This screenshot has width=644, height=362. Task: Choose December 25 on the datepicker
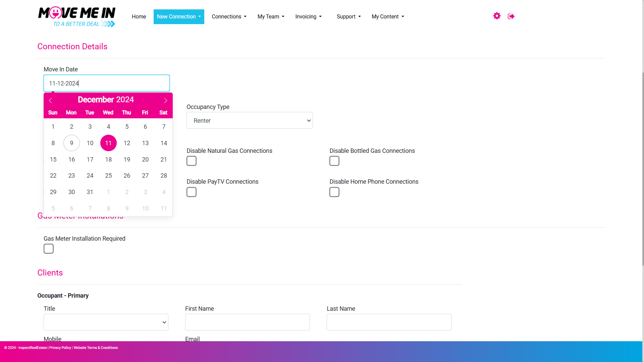click(108, 176)
